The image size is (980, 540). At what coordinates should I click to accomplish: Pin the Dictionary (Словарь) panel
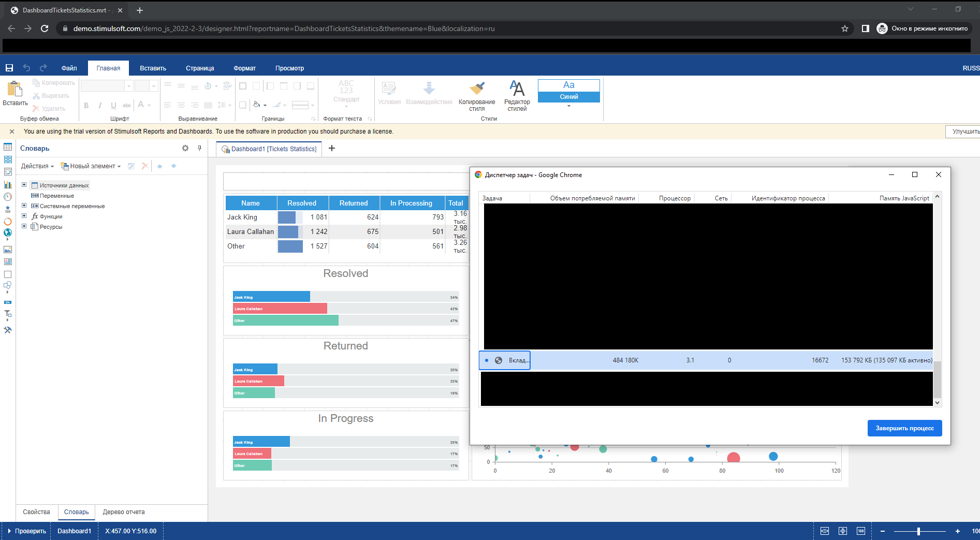199,148
